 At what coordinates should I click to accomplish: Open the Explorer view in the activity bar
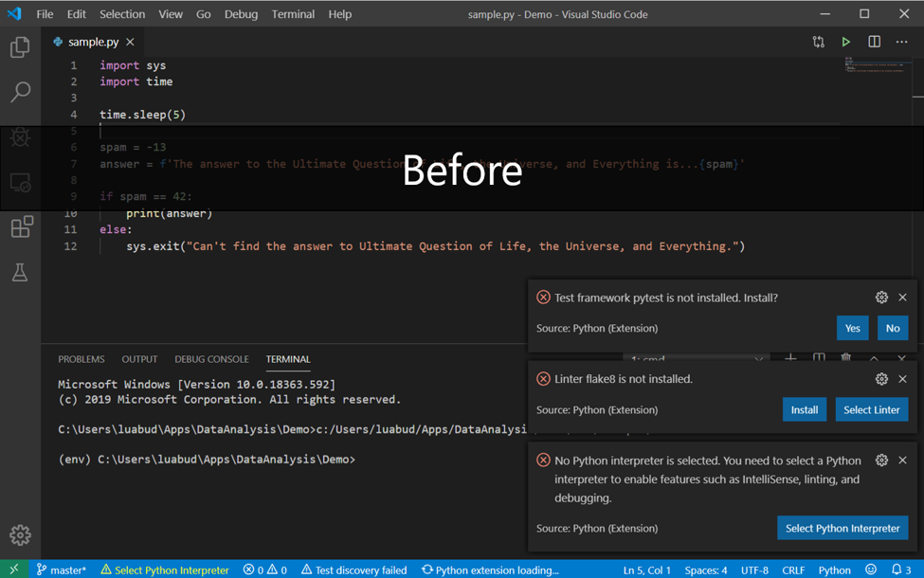tap(20, 46)
